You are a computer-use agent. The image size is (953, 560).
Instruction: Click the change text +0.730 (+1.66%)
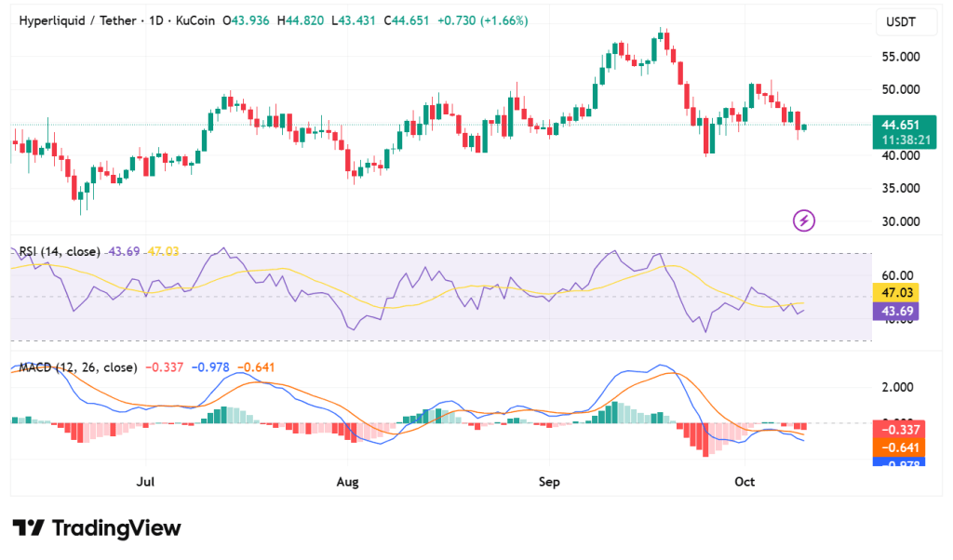tap(483, 20)
